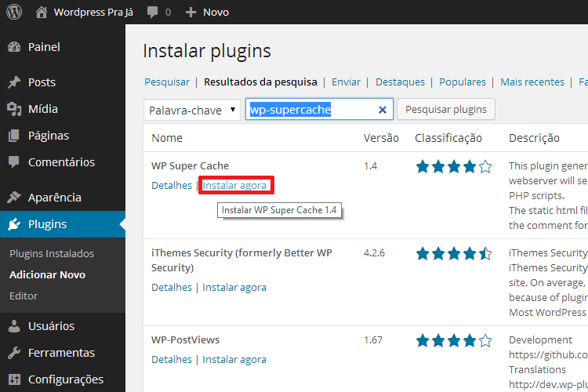Click the star rating for WP Super Cache
This screenshot has width=588, height=392.
454,166
